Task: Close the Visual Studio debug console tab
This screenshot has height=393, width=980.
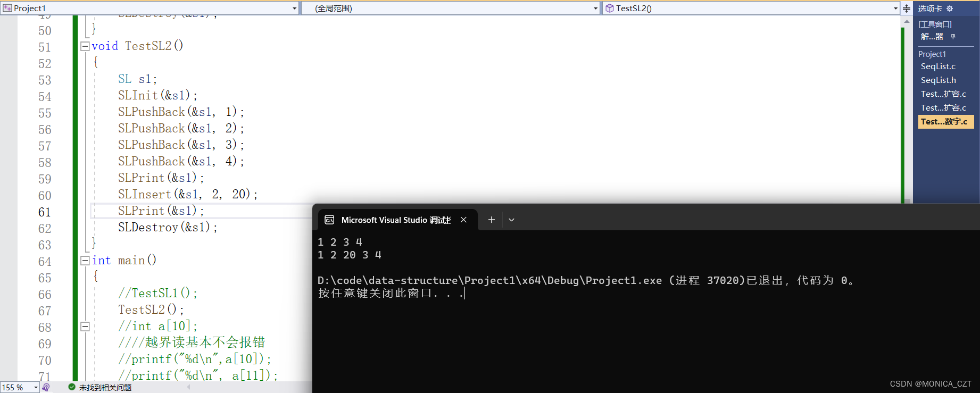Action: click(463, 220)
